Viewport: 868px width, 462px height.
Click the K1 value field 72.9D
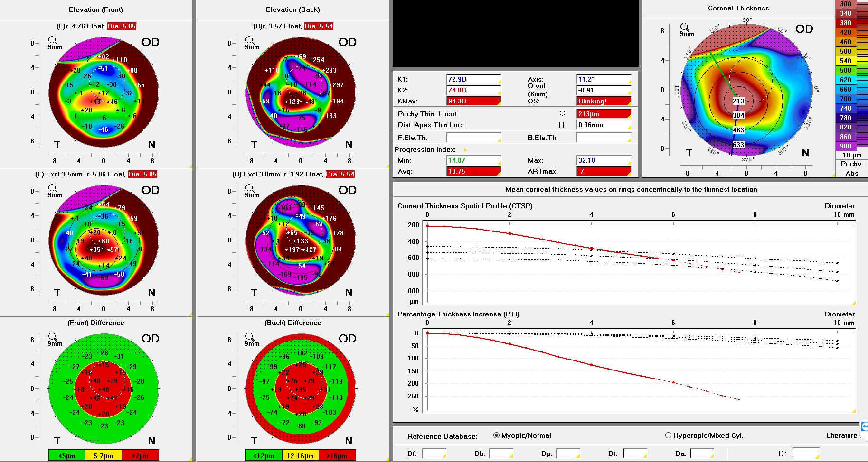click(474, 79)
